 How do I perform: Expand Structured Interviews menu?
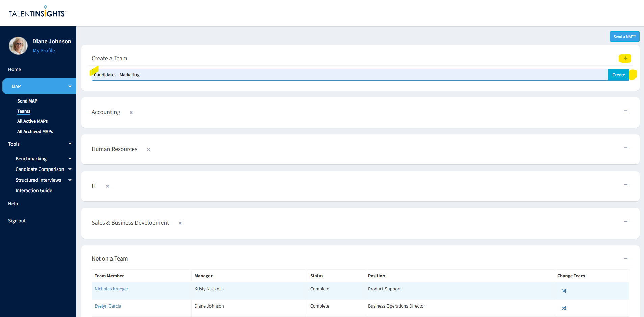[x=70, y=180]
